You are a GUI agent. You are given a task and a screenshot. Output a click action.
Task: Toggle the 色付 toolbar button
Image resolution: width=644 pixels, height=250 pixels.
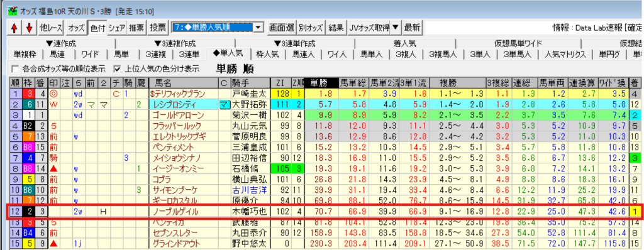pos(97,28)
